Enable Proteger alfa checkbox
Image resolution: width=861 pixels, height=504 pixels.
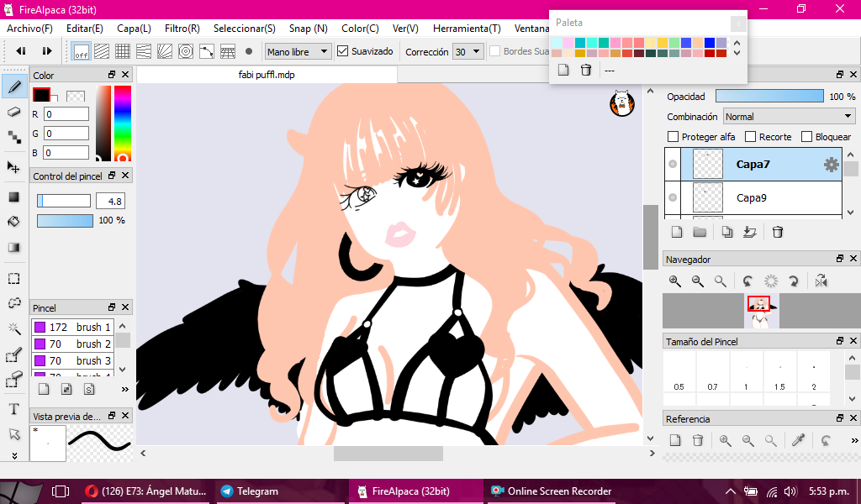click(x=673, y=137)
